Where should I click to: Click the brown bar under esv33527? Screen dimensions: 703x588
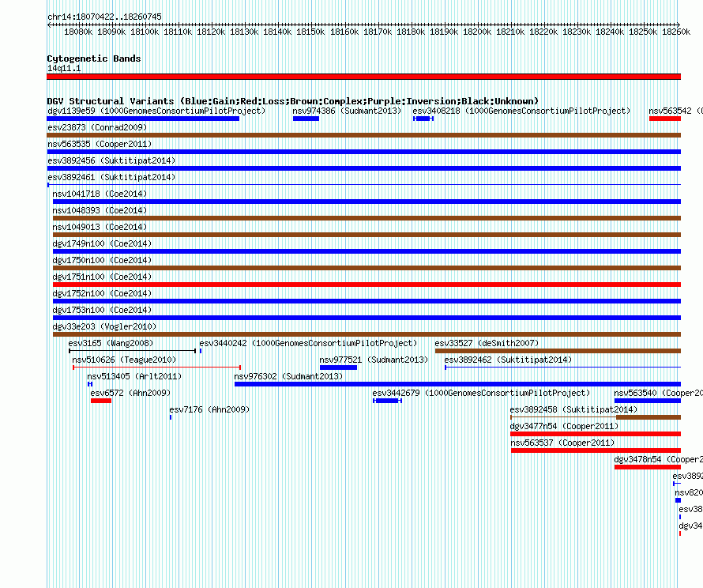click(x=558, y=351)
